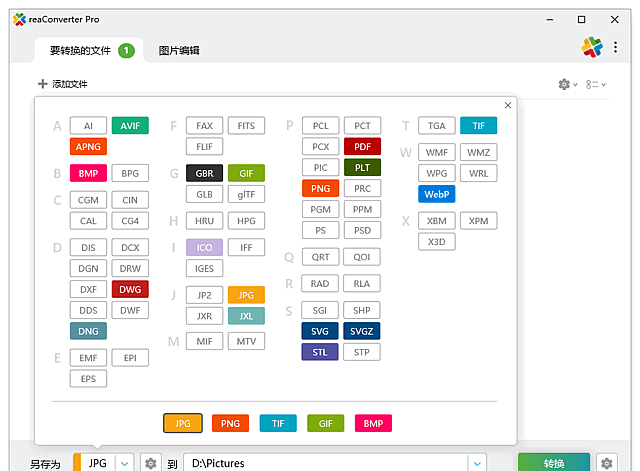This screenshot has height=471, width=640.
Task: Choose the quick-access PNG button at bottom
Action: click(x=230, y=423)
